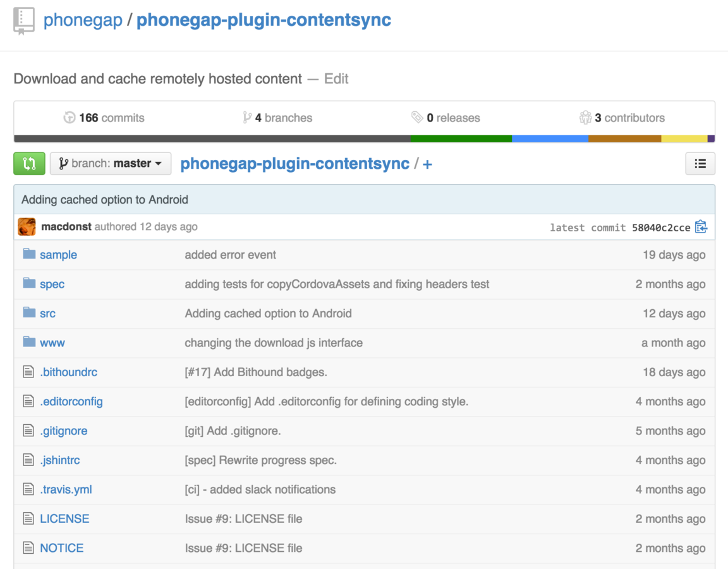Open the branch: master dropdown
The image size is (728, 569).
point(111,164)
